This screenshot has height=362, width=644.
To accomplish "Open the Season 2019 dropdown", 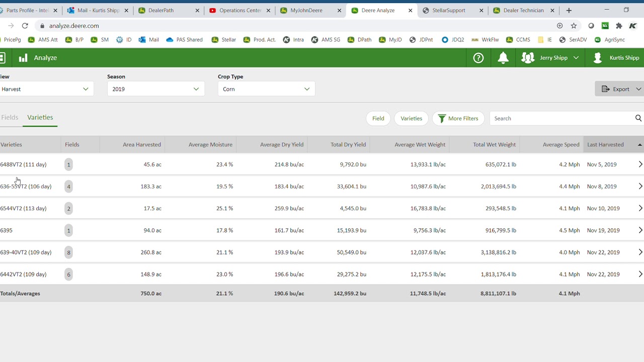I will (156, 89).
